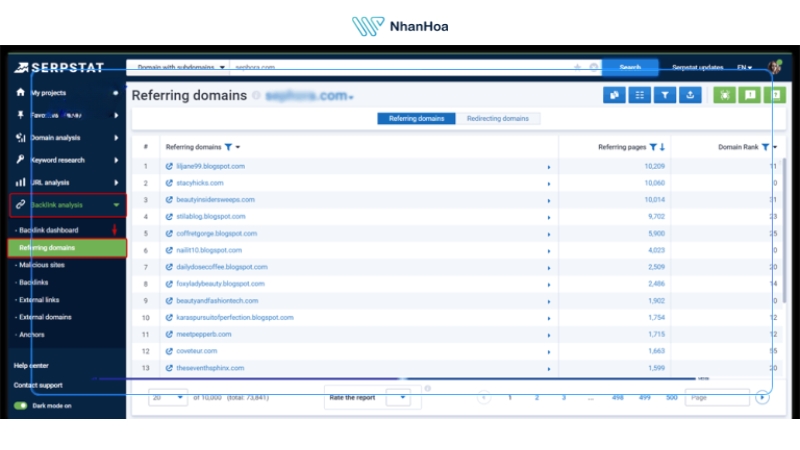Open External domains in sidebar
This screenshot has height=450, width=800.
click(45, 317)
